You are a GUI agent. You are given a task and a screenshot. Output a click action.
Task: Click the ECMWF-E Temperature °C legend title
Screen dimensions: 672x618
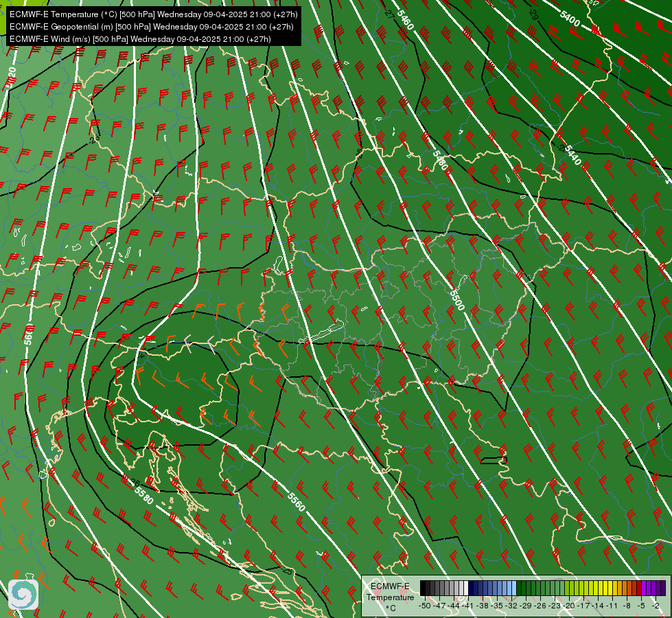pos(390,597)
